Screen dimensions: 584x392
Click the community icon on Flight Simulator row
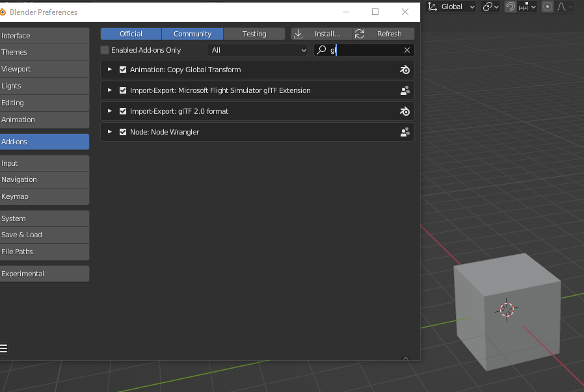(405, 90)
